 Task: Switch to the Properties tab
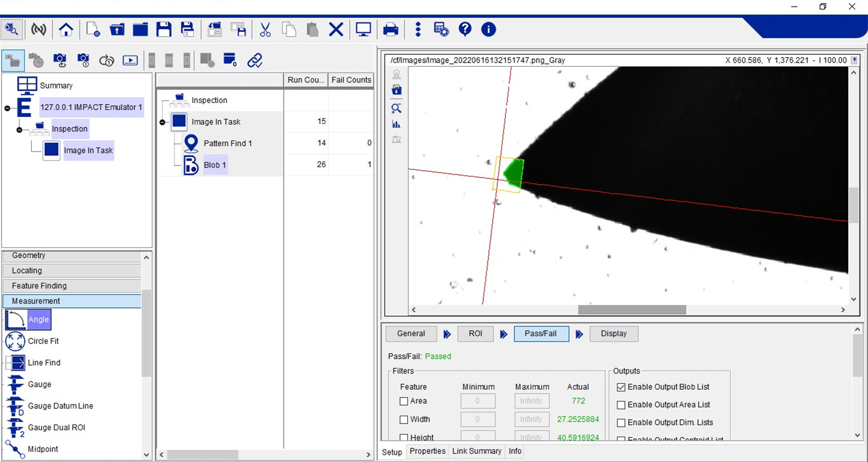[427, 451]
